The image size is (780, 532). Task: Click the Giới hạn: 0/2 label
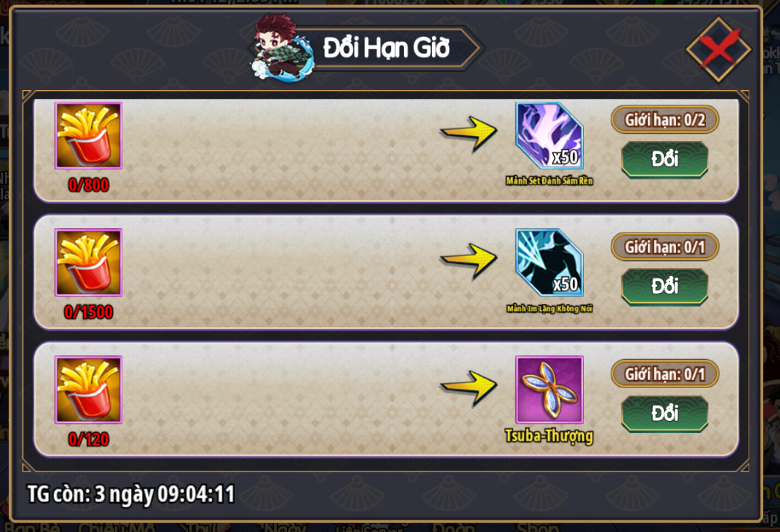click(664, 119)
